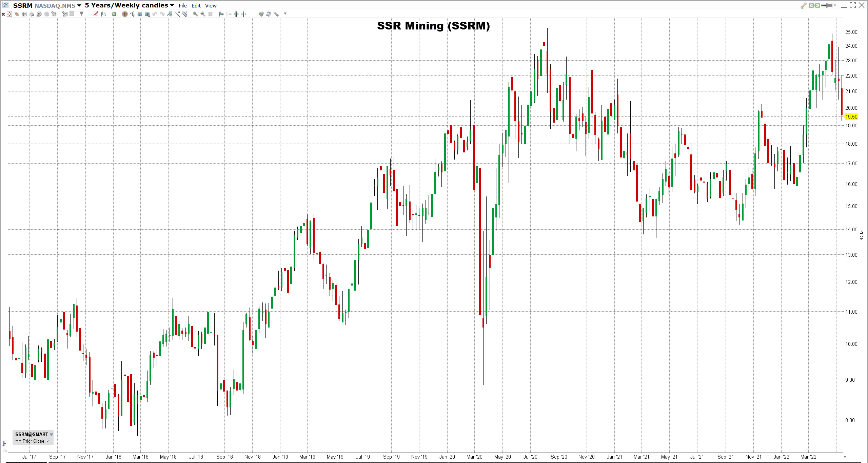Click the red pencil edit icon
The width and height of the screenshot is (868, 463).
click(x=96, y=14)
